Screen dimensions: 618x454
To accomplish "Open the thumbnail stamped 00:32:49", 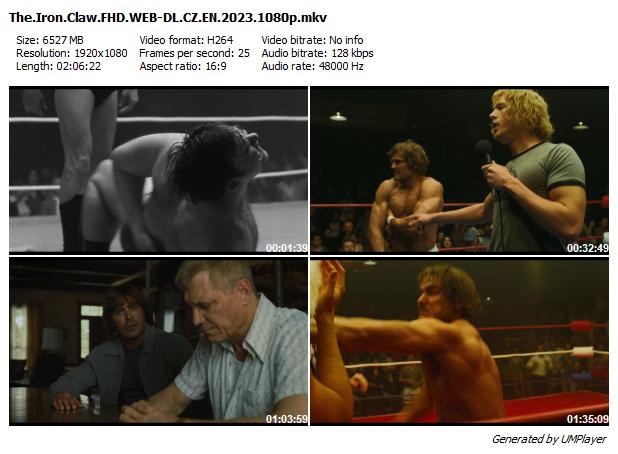I will pyautogui.click(x=460, y=170).
